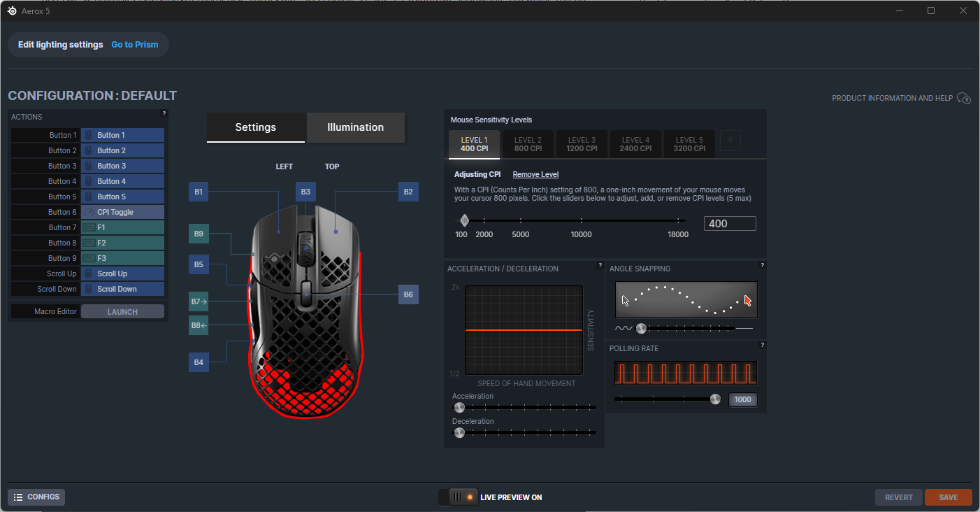Add a new CPI level with plus button
980x512 pixels.
coord(730,141)
